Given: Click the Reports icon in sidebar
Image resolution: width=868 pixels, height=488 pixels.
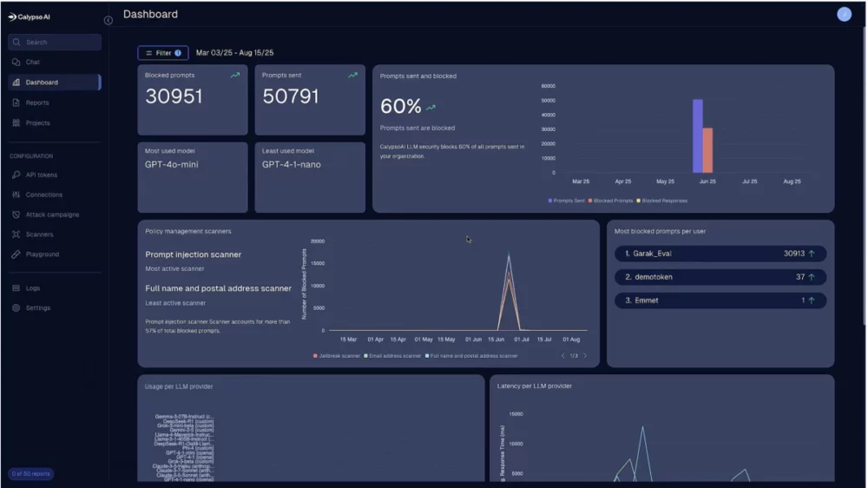Looking at the screenshot, I should pos(16,102).
